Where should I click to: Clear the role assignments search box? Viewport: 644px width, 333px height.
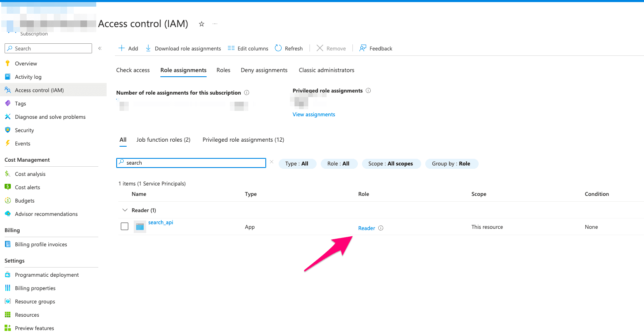pos(272,162)
